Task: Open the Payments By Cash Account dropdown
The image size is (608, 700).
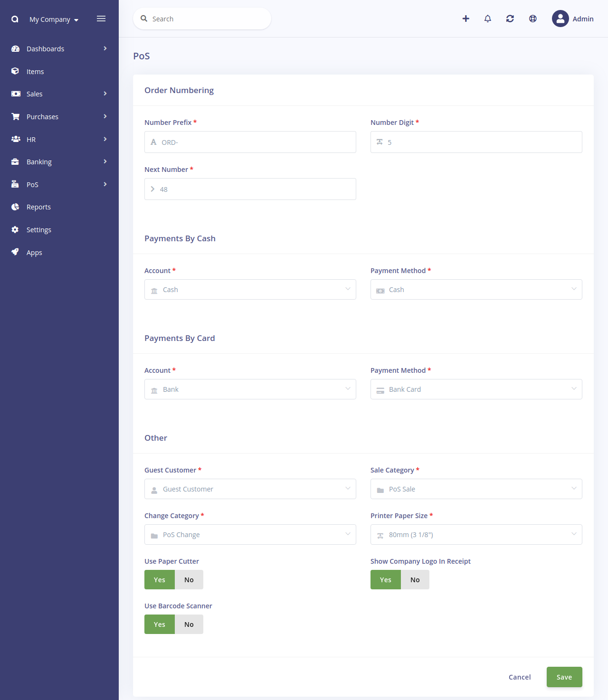Action: pos(250,289)
